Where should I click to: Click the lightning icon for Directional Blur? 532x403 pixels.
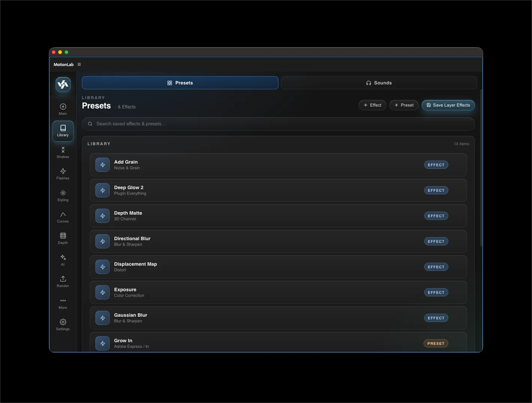(102, 241)
